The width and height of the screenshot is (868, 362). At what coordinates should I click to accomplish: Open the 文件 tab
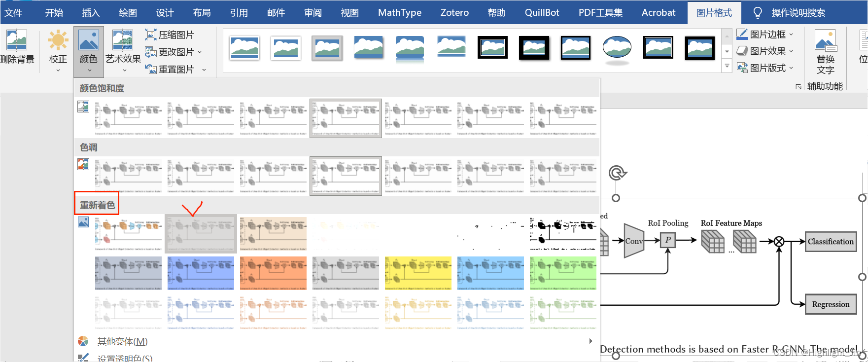[x=13, y=12]
